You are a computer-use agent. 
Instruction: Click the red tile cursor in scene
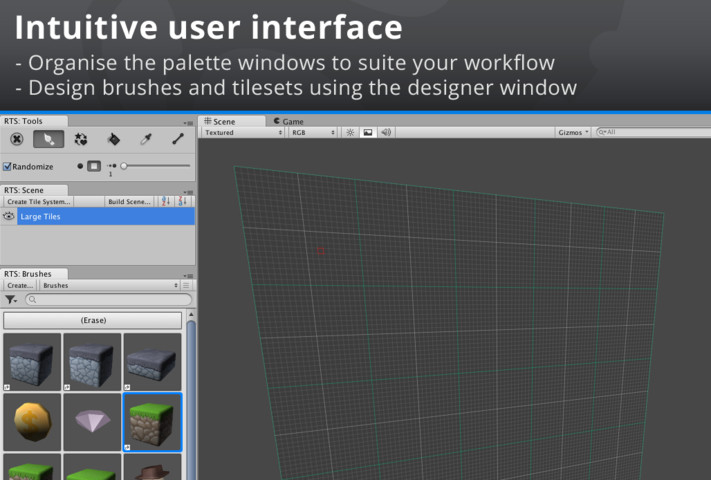pyautogui.click(x=321, y=251)
